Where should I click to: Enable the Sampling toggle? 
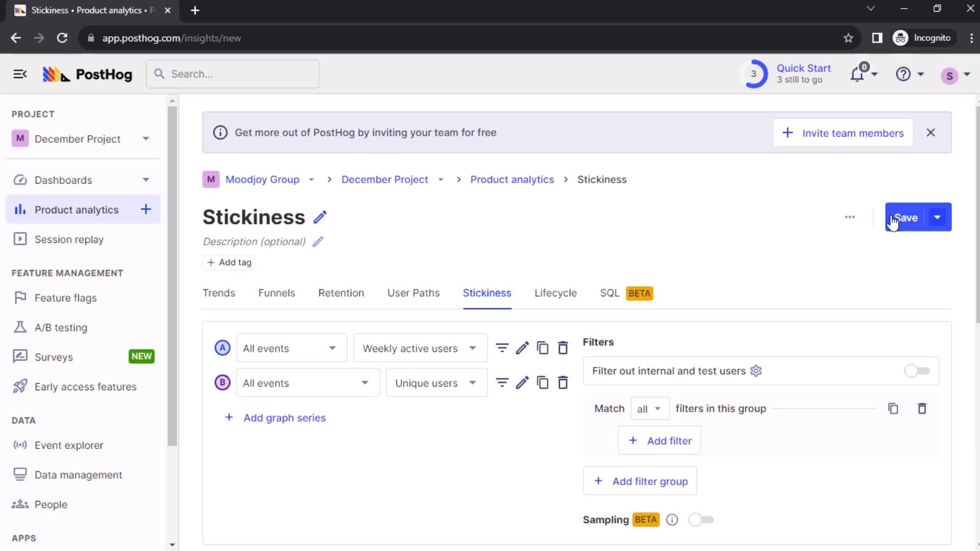[701, 520]
